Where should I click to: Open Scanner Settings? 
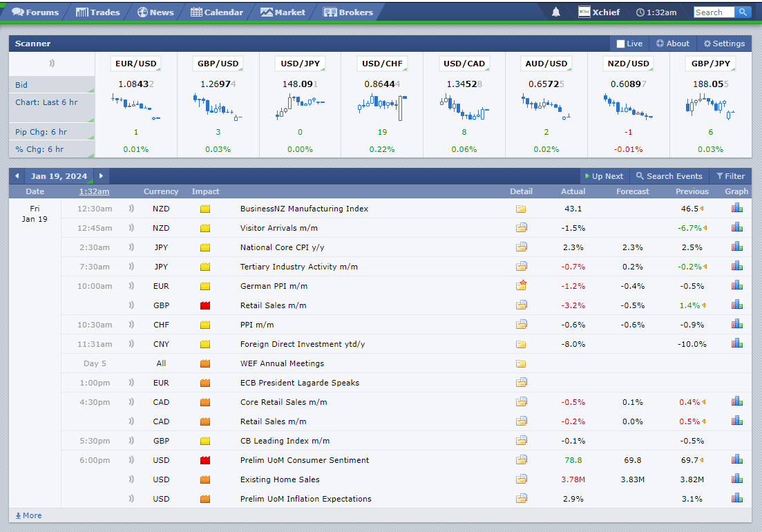click(724, 44)
